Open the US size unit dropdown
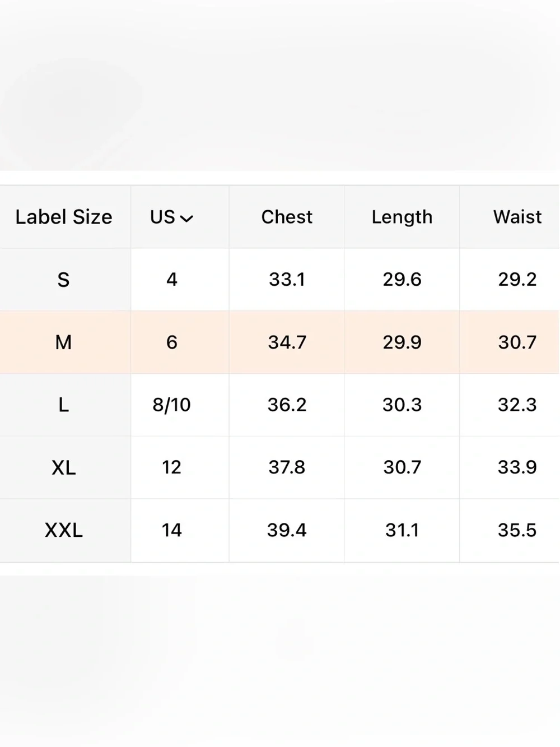 171,217
